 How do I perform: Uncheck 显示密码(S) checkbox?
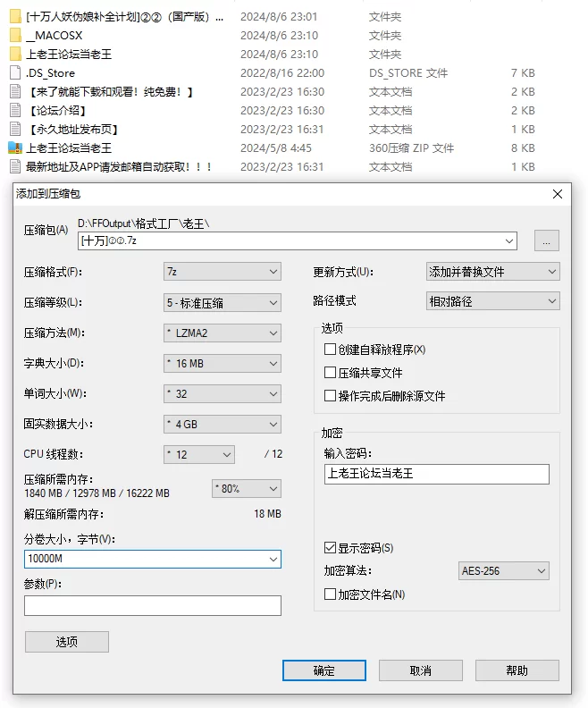[x=330, y=548]
